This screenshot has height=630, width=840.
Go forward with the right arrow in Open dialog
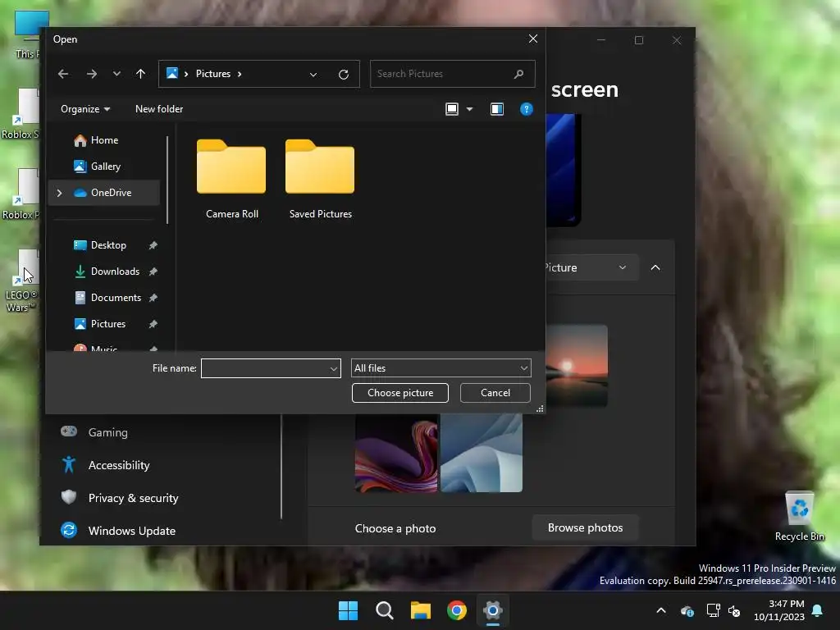coord(92,74)
